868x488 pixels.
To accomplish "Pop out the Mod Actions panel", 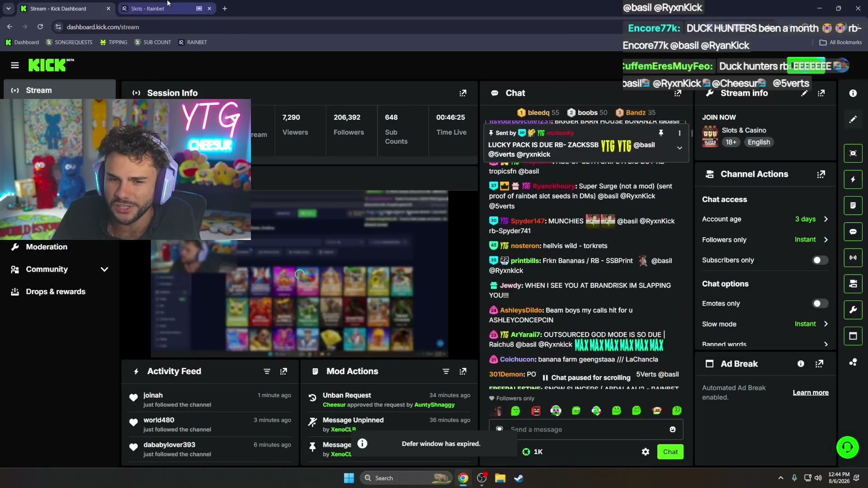I will [463, 371].
